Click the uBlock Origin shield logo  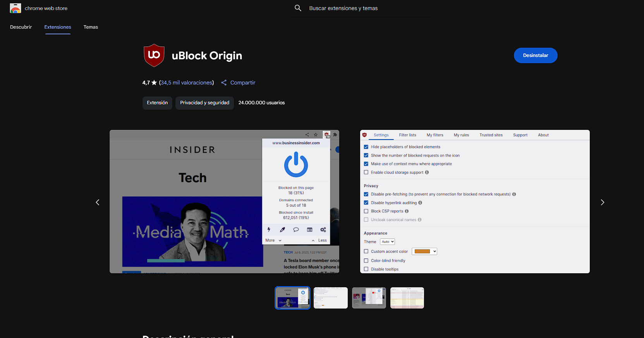click(x=154, y=55)
